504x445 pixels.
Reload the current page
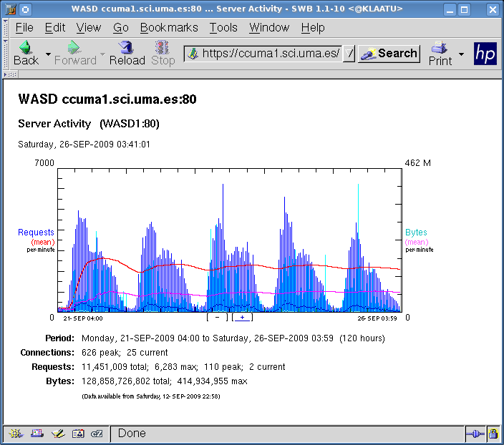(127, 54)
